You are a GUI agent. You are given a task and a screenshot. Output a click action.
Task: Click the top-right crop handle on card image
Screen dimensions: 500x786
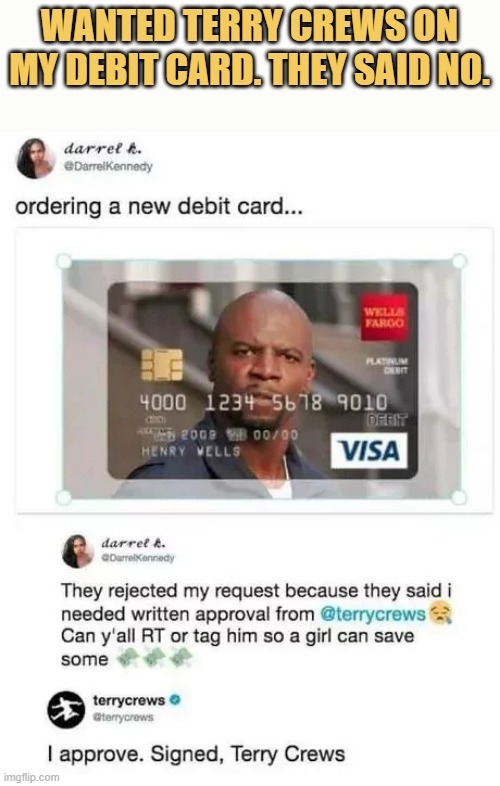pos(459,261)
